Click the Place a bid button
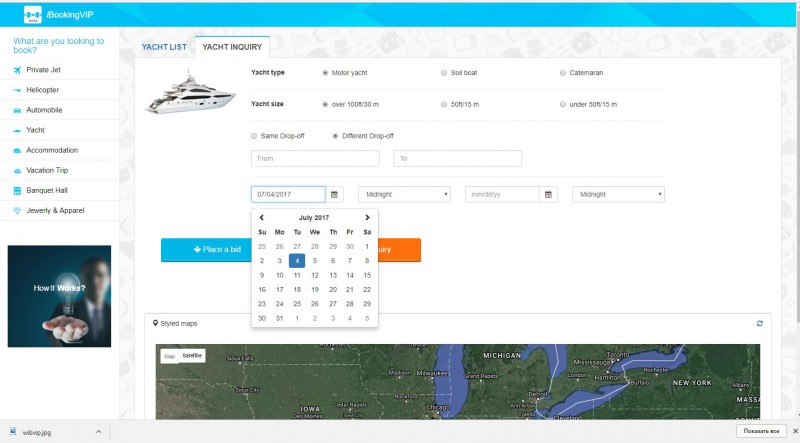Viewport: 800px width, 443px height. pos(206,250)
